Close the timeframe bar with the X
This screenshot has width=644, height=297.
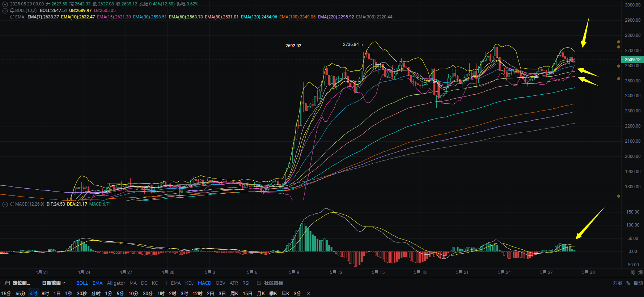309,293
